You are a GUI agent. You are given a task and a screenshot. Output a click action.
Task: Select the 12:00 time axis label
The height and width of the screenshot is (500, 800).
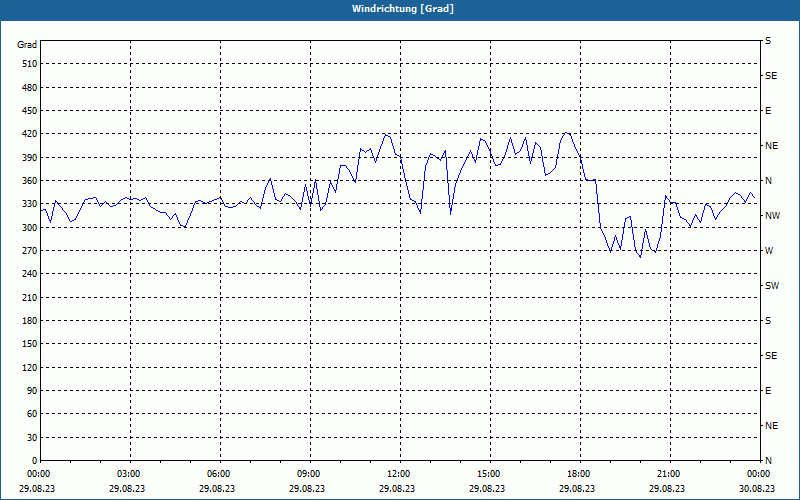click(x=397, y=474)
